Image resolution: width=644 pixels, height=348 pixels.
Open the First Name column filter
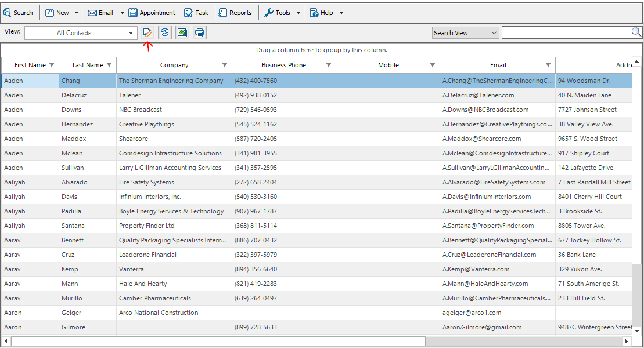pos(52,65)
